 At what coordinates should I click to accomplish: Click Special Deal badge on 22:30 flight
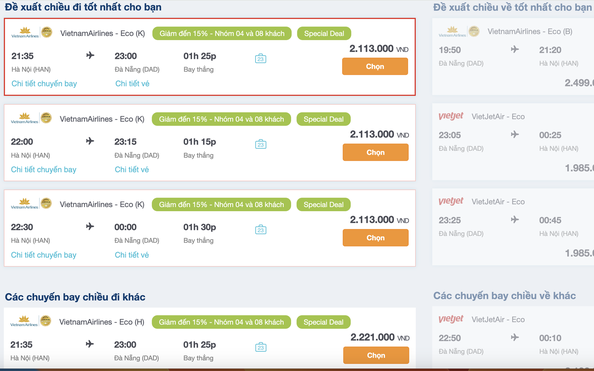324,205
